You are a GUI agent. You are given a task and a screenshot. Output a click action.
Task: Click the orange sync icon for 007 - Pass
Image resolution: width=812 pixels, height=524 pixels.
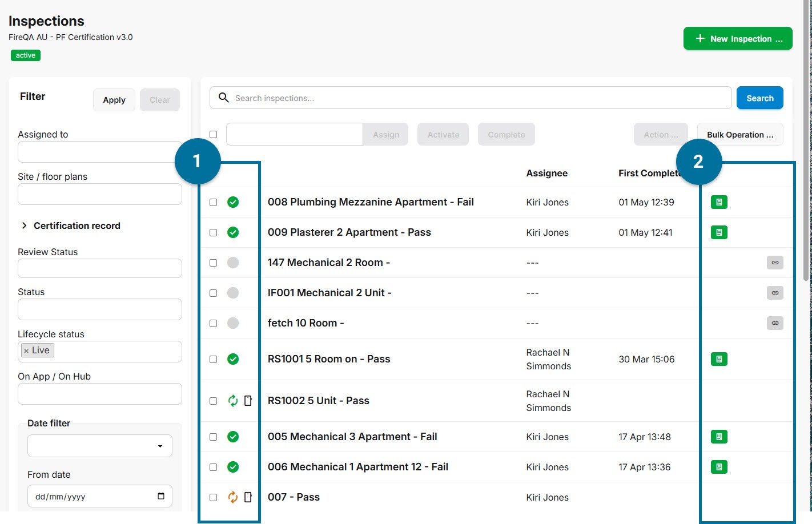pyautogui.click(x=233, y=497)
